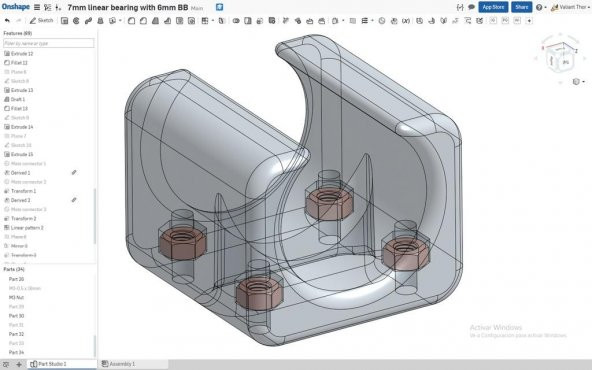This screenshot has width=592, height=370.
Task: Toggle visibility of Sketch 8
Action: pos(20,81)
